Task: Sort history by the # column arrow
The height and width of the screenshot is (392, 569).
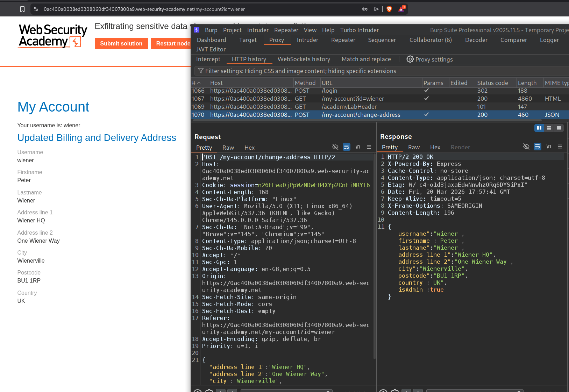Action: [199, 83]
